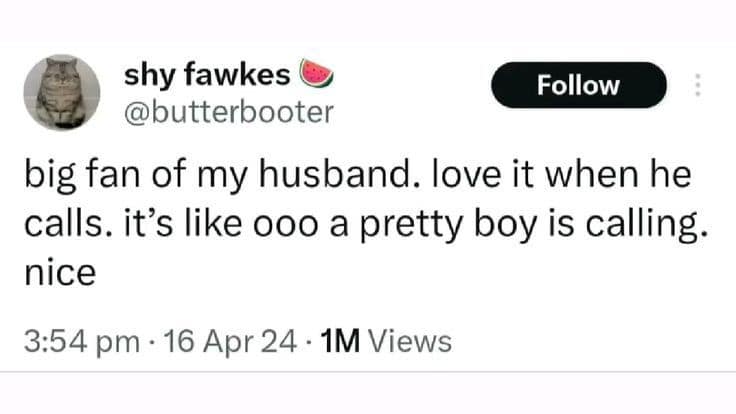Open the three-dot more options menu
This screenshot has height=414, width=736.
point(698,85)
